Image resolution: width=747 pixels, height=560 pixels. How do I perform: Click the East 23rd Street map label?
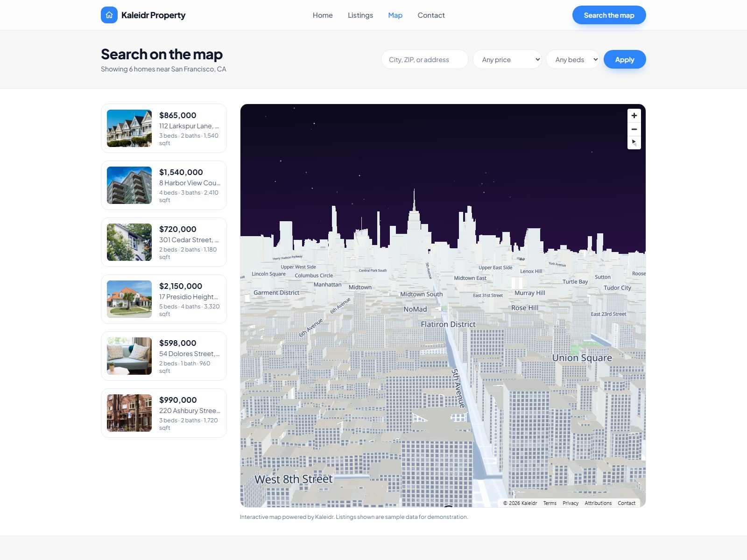click(x=608, y=314)
